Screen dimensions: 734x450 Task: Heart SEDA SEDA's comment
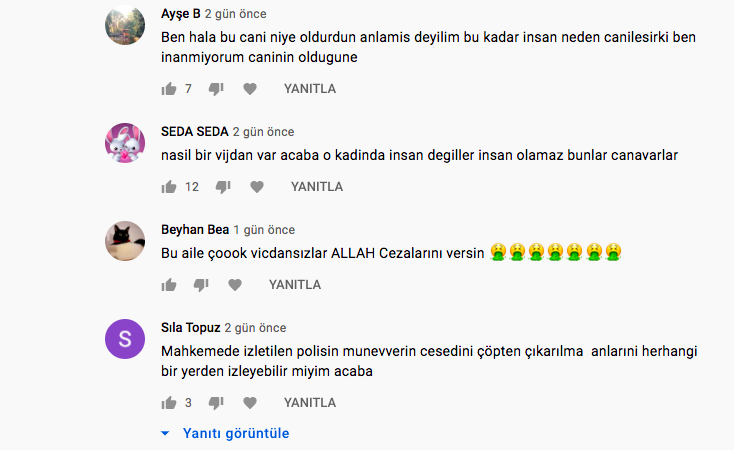click(x=257, y=187)
